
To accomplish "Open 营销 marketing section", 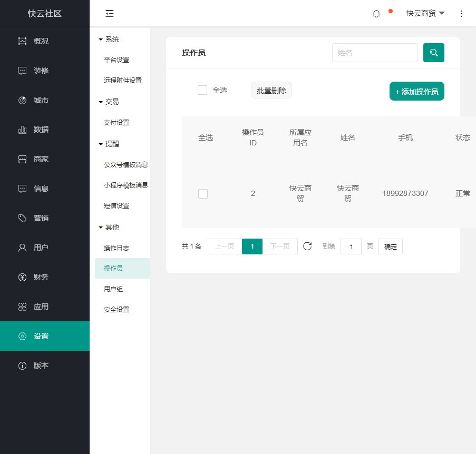I will [x=41, y=218].
